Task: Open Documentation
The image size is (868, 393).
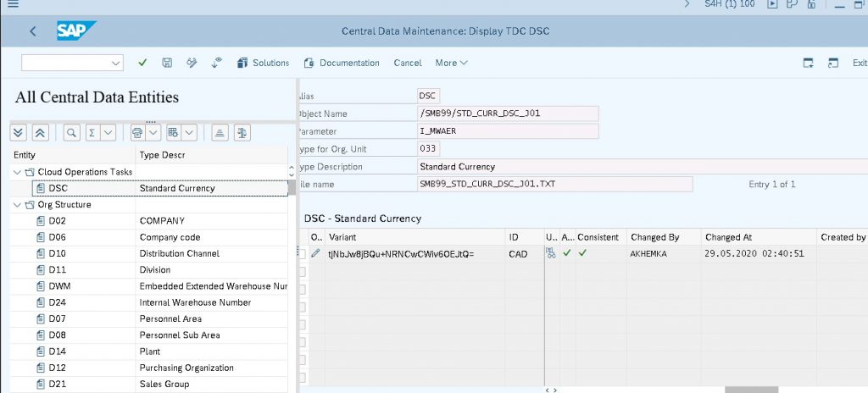Action: (x=342, y=64)
